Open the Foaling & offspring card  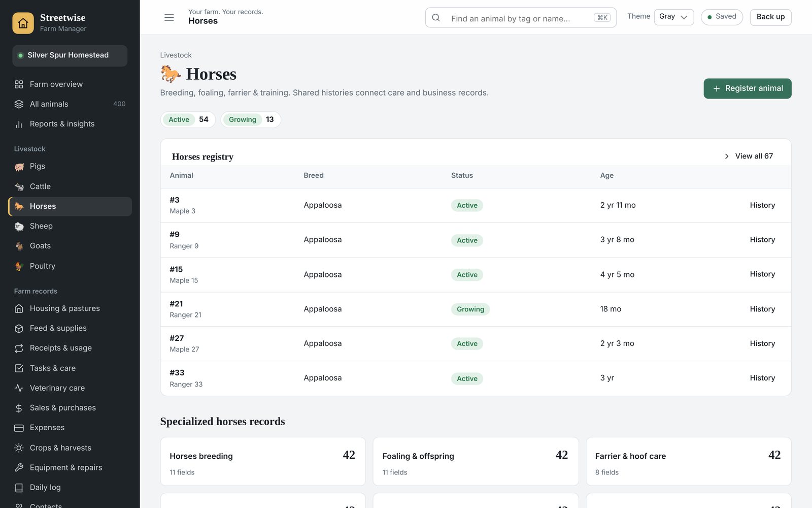point(476,461)
